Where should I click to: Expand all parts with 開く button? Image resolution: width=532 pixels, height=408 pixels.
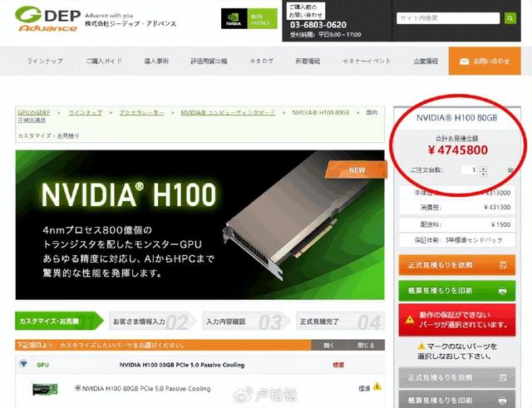coord(329,345)
